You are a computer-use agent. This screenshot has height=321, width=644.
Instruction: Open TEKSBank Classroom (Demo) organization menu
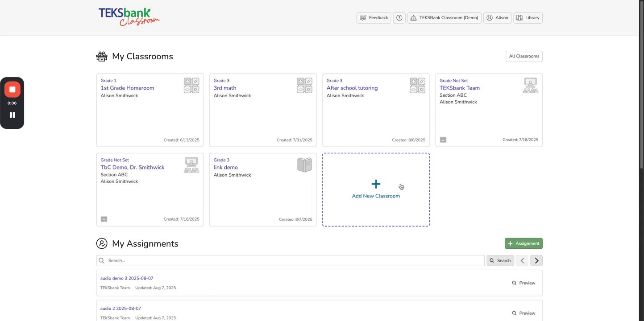click(x=444, y=18)
